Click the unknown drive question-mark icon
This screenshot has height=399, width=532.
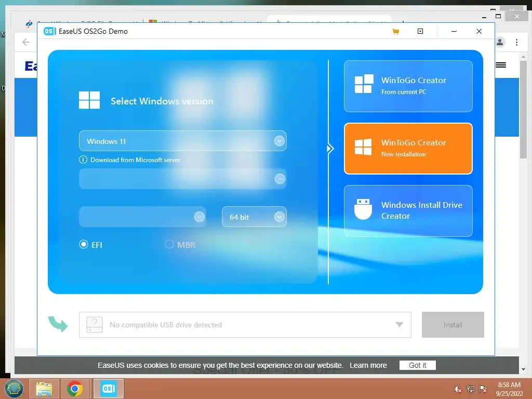95,325
